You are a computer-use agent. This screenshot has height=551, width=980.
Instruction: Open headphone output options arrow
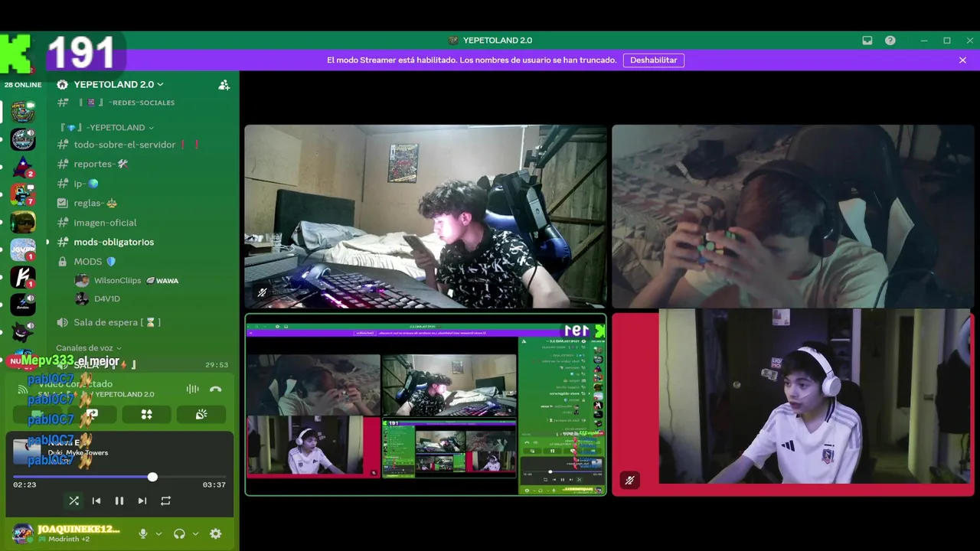[x=195, y=533]
